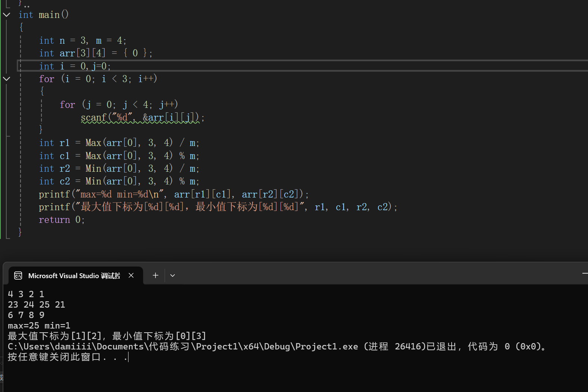
Task: Click the printf 'max=%d min=%d' line
Action: tap(174, 194)
